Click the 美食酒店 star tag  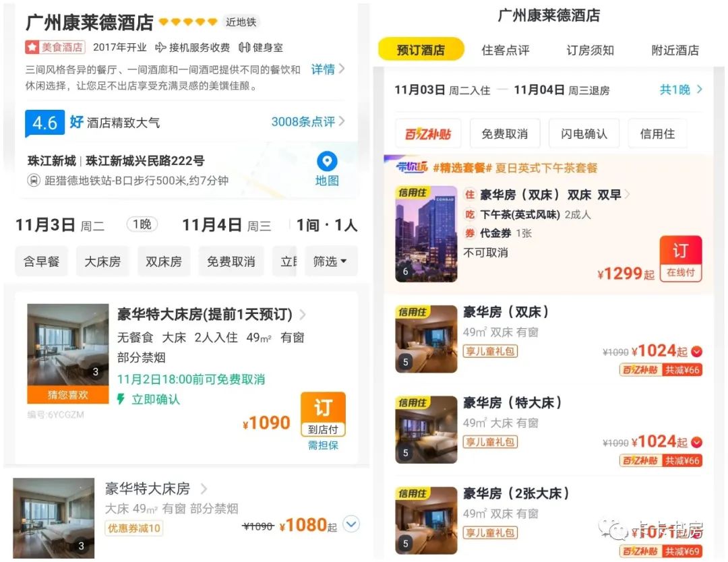point(55,47)
